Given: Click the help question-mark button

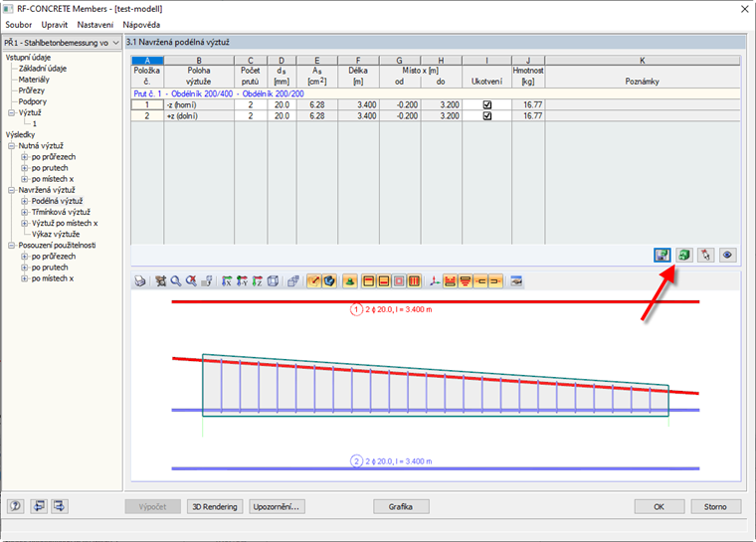Looking at the screenshot, I should 16,506.
